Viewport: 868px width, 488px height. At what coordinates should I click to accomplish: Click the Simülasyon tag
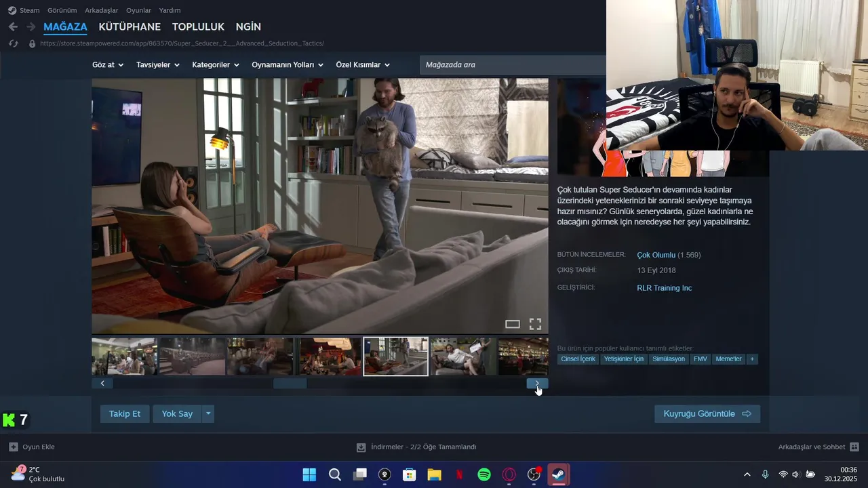coord(669,359)
